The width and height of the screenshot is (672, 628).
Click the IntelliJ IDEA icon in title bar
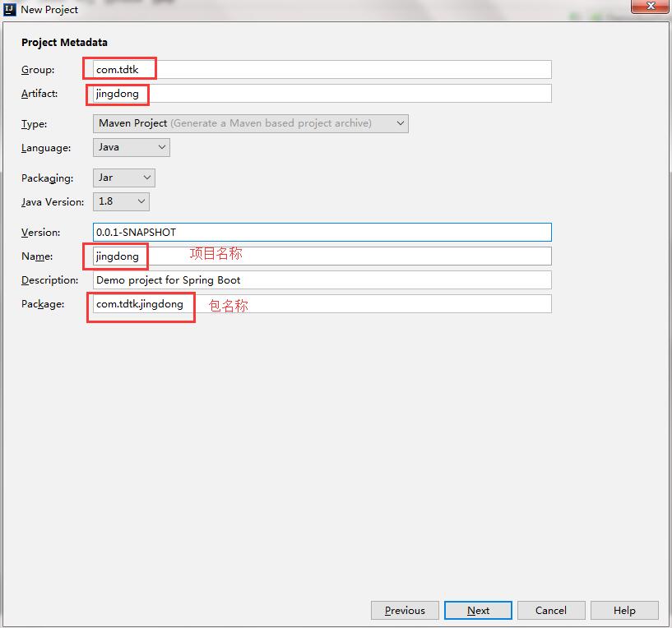point(9,9)
